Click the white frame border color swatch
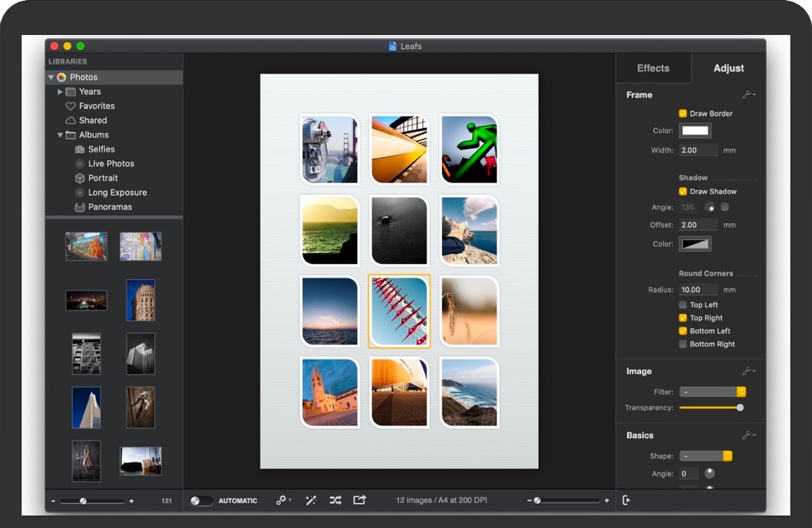The image size is (812, 528). 695,131
